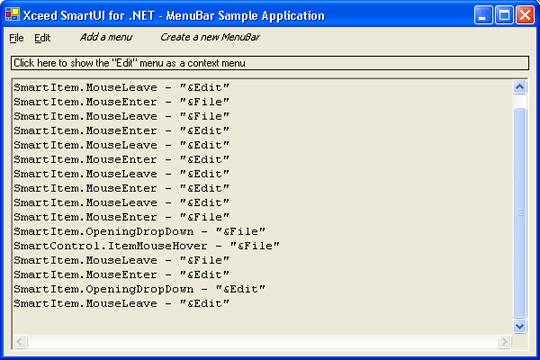
Task: Select "Create a new MenuBar"
Action: [x=210, y=37]
